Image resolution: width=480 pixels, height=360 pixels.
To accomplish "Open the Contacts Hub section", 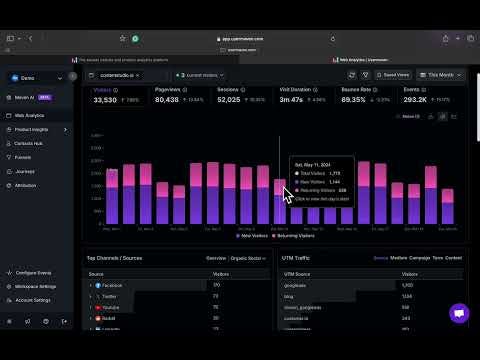I will tap(28, 143).
